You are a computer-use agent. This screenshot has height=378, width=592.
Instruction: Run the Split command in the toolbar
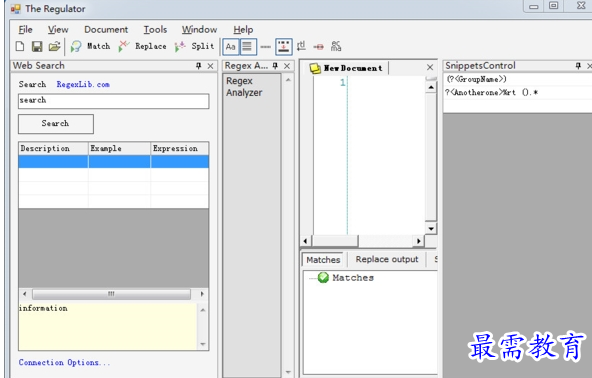coord(194,46)
